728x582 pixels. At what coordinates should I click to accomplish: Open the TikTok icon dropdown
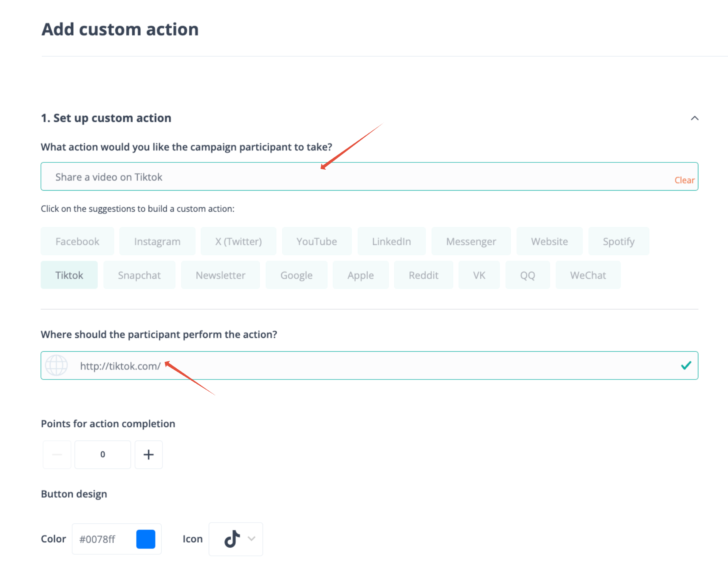[236, 539]
